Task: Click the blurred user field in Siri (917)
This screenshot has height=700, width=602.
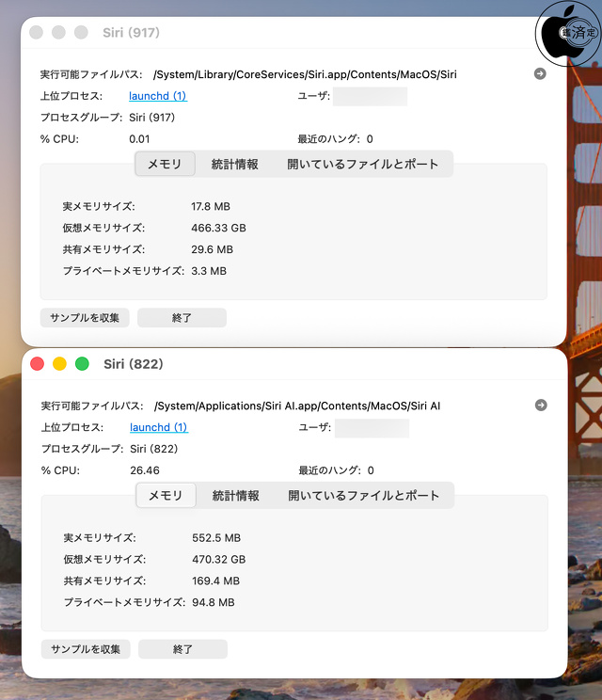Action: (370, 96)
